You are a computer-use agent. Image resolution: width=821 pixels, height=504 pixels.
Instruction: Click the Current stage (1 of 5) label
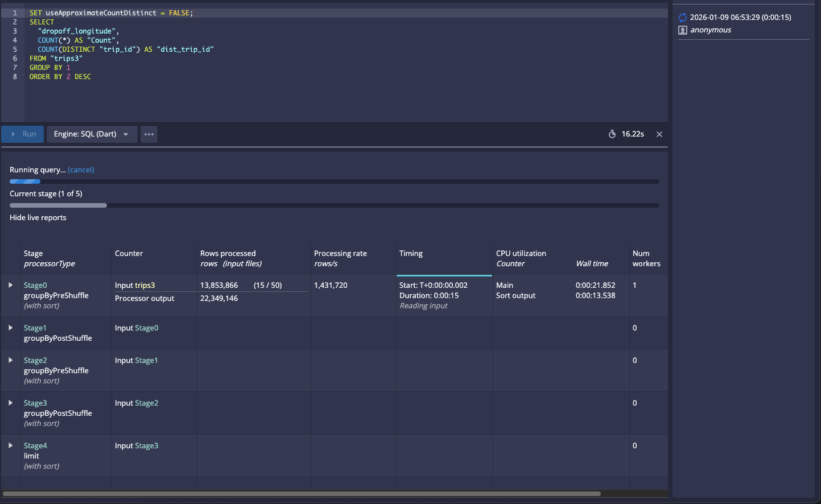(x=46, y=193)
